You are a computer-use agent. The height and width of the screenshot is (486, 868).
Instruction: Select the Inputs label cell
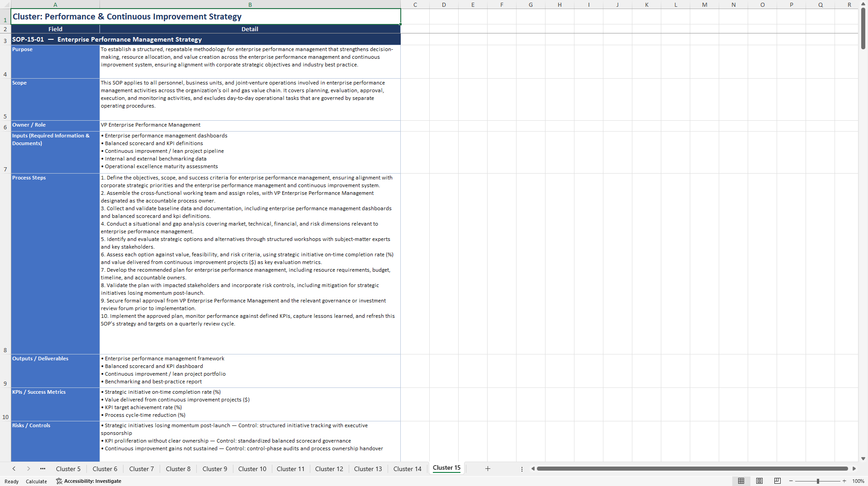(55, 152)
